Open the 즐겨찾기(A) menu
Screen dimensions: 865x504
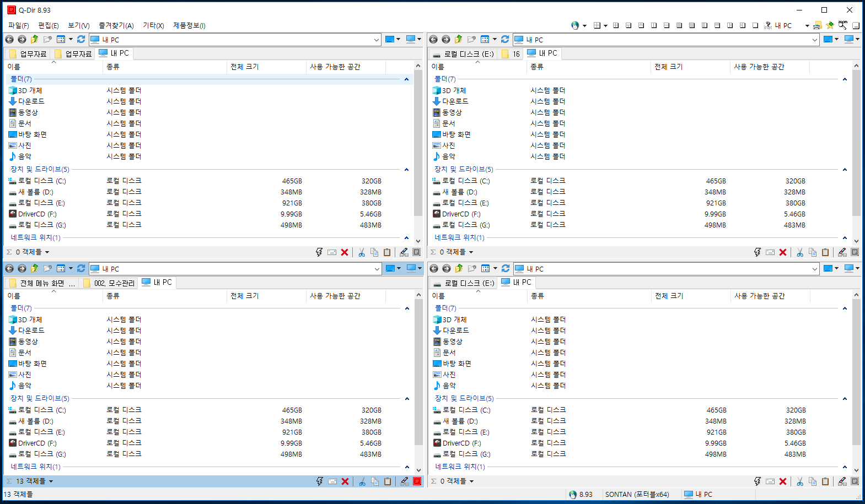(x=116, y=25)
